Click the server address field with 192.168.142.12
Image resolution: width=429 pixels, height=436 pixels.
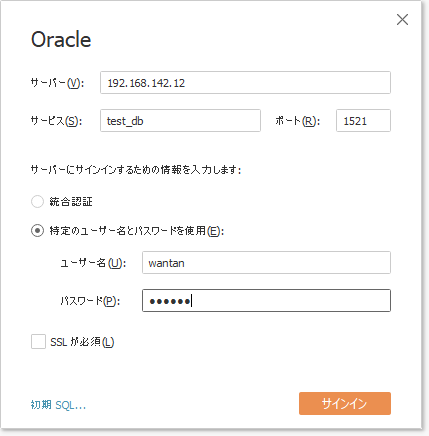(245, 82)
